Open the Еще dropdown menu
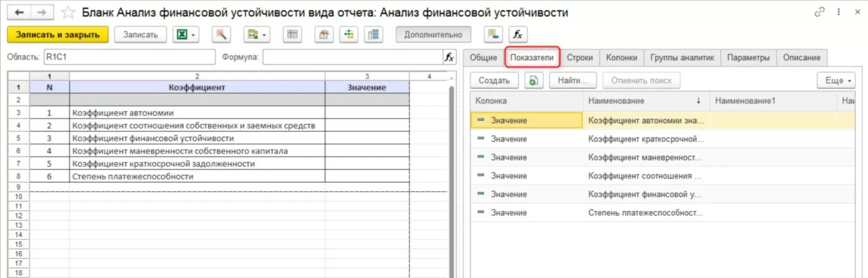 [836, 81]
